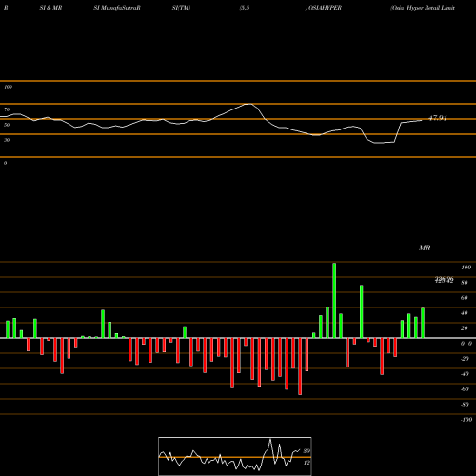Image resolution: width=476 pixels, height=476 pixels.
Task: Open the mini overview chart thumbnail
Action: click(x=235, y=456)
